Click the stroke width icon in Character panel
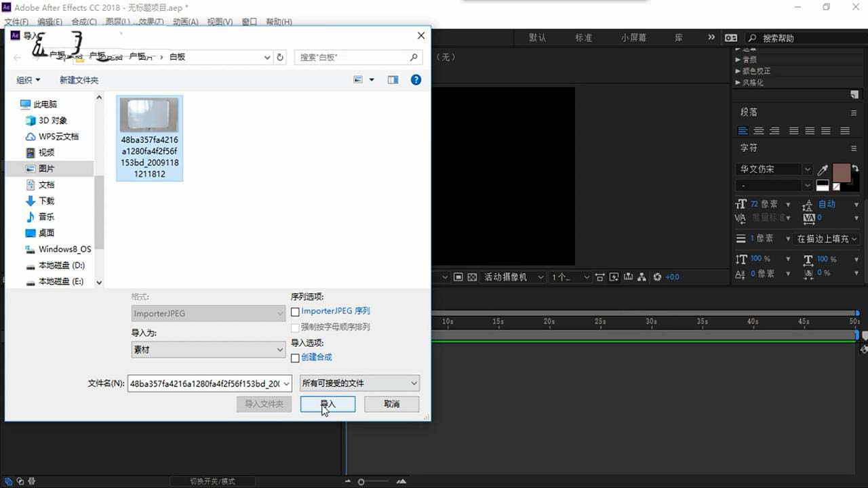868x488 pixels. pyautogui.click(x=741, y=237)
